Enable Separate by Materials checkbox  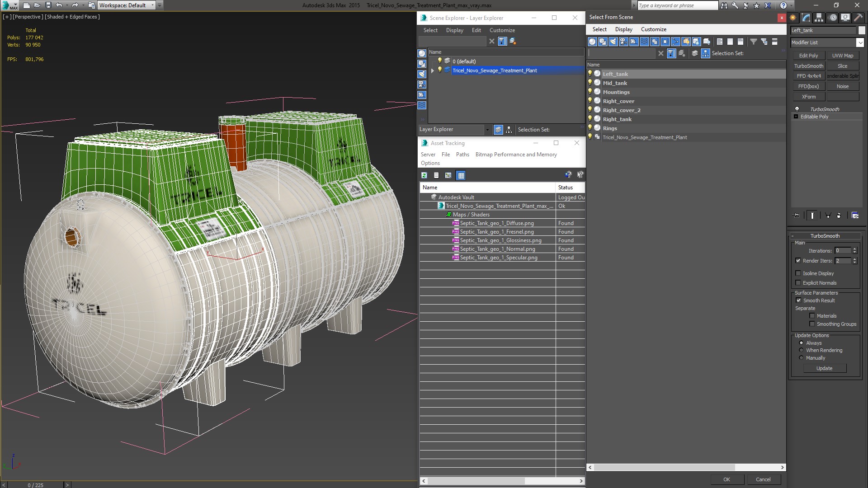(812, 316)
